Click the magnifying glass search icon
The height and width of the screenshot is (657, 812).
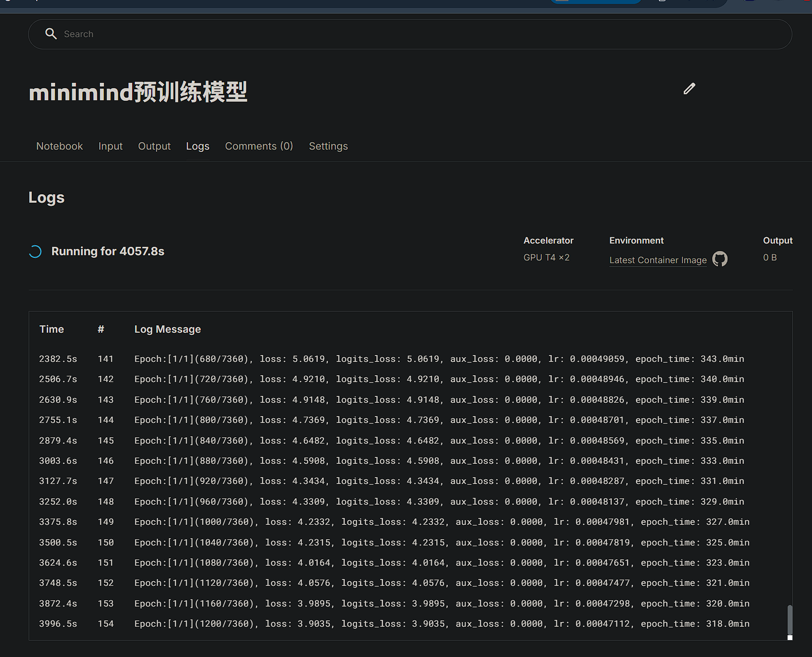(x=51, y=34)
